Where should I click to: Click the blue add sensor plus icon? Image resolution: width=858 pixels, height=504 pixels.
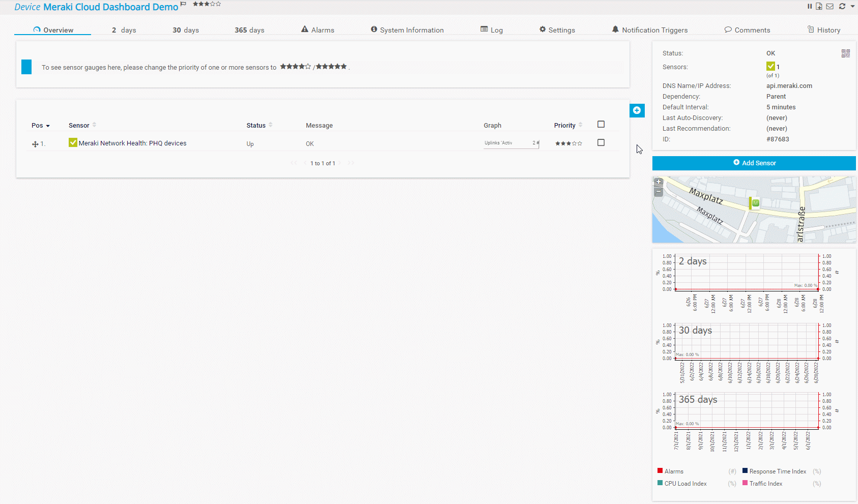pos(637,110)
